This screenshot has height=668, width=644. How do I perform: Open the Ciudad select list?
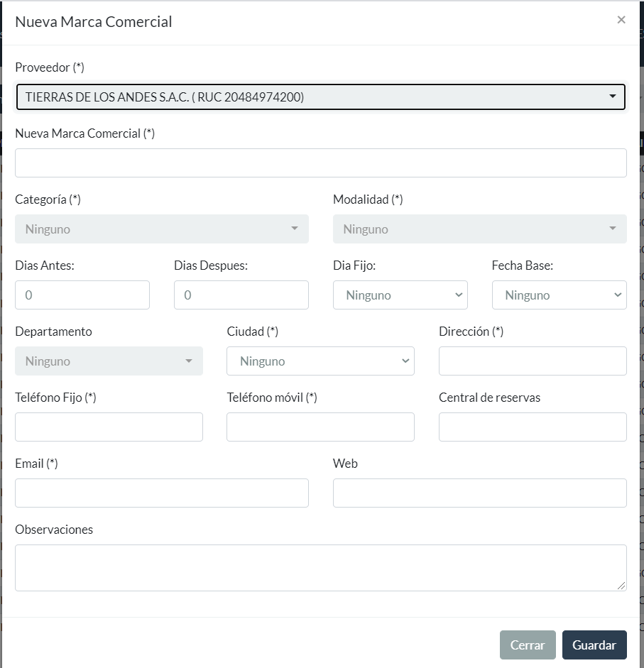(x=320, y=361)
